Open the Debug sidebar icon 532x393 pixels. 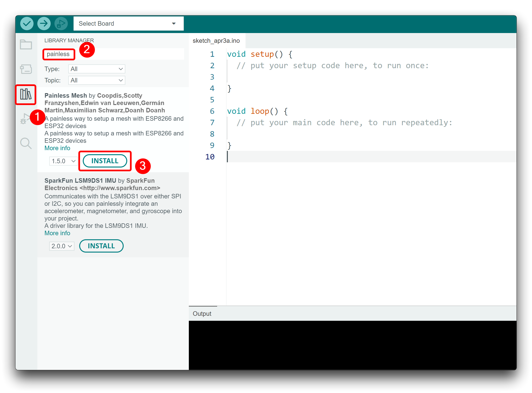25,119
